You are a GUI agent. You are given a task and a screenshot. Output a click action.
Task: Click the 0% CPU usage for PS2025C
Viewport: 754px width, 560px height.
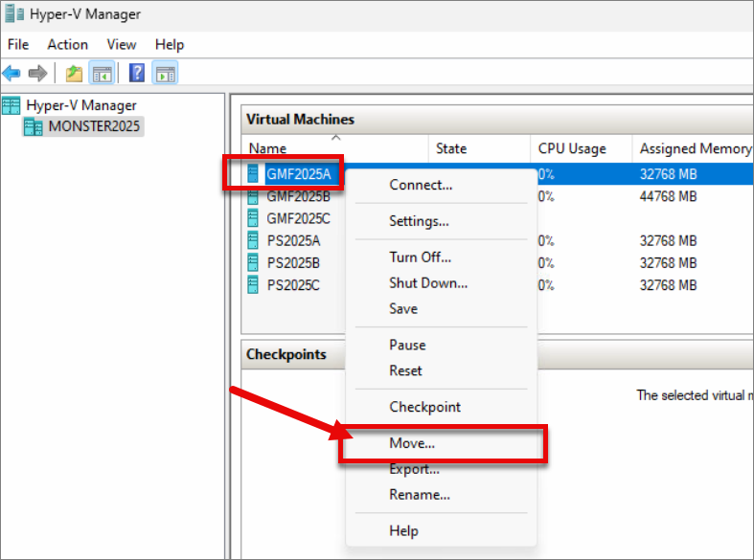(x=546, y=285)
